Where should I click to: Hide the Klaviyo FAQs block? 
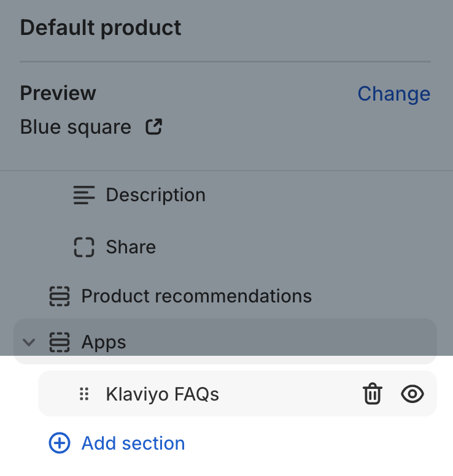[412, 394]
